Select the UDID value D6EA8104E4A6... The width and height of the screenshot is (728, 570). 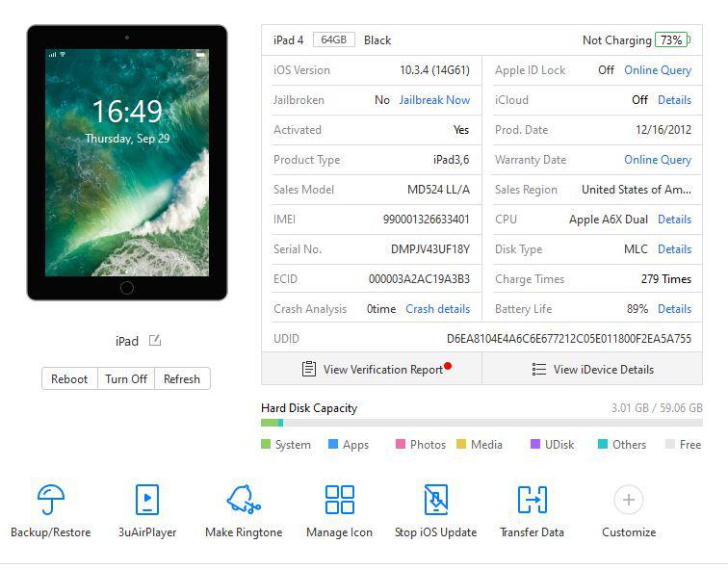pyautogui.click(x=569, y=339)
